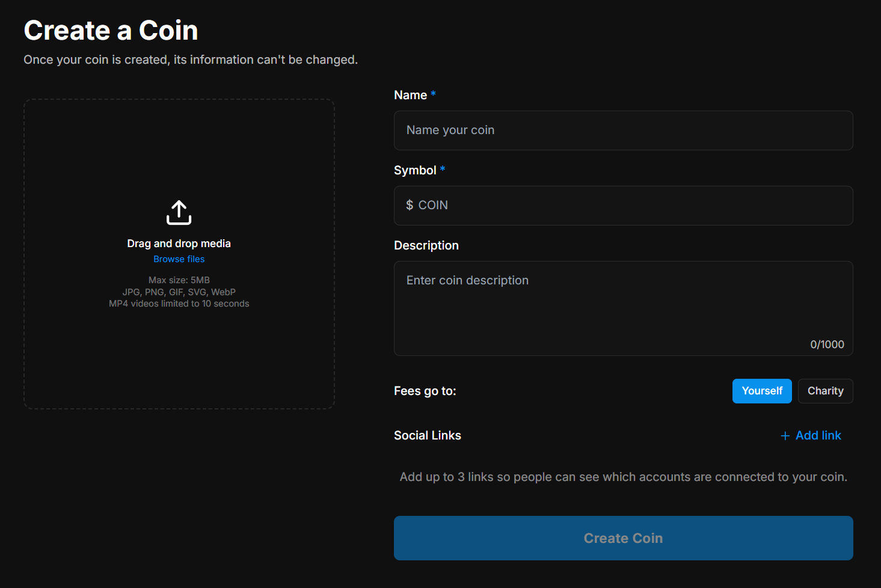The image size is (881, 588).
Task: Select Yourself as the fee recipient
Action: (762, 391)
